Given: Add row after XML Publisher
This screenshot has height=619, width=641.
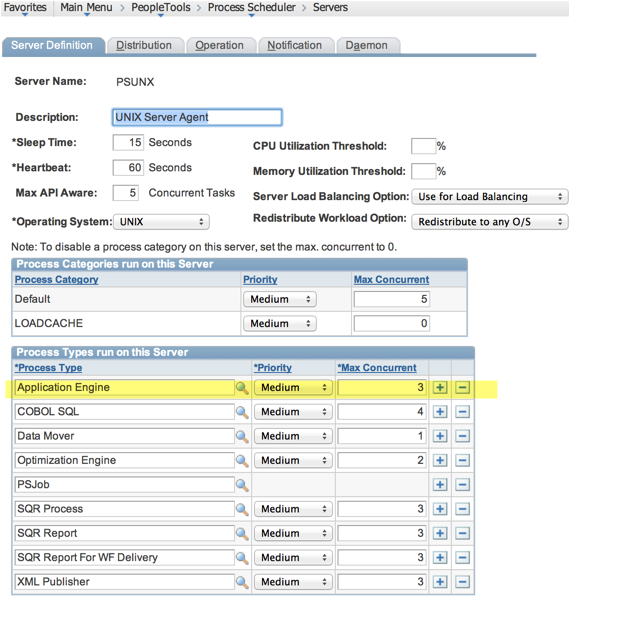Looking at the screenshot, I should (440, 582).
